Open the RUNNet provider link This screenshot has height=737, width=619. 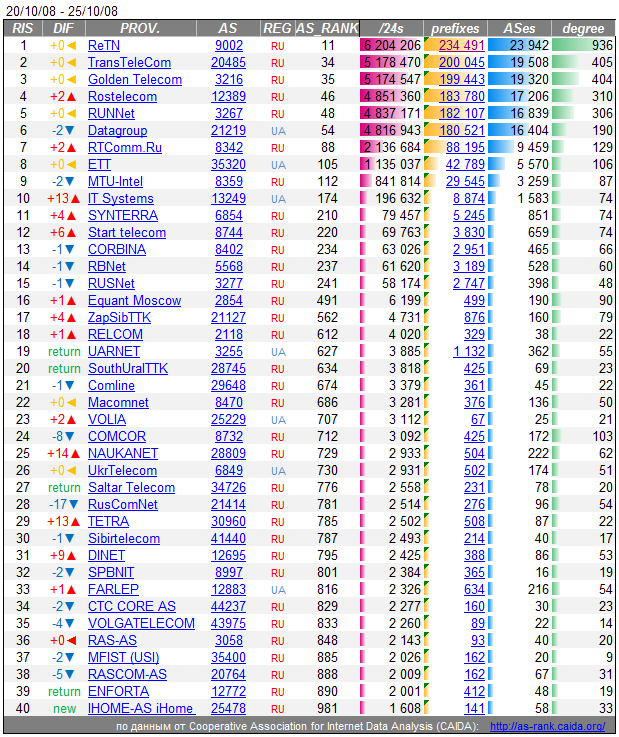pyautogui.click(x=111, y=113)
